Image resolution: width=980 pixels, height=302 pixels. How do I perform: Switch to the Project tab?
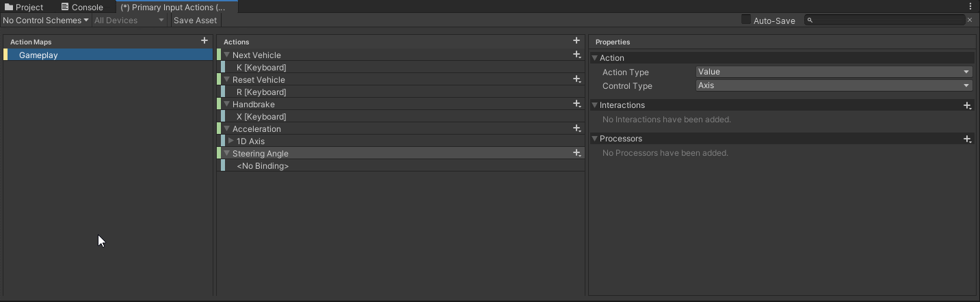(24, 7)
